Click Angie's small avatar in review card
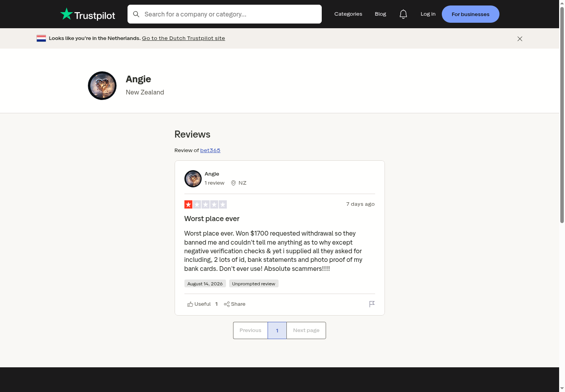Image resolution: width=565 pixels, height=392 pixels. pos(193,179)
